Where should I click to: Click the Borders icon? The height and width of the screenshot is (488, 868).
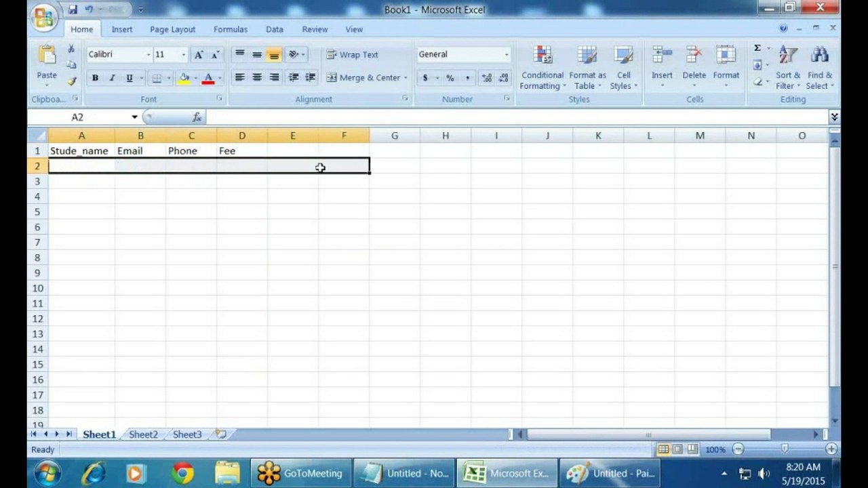click(157, 78)
